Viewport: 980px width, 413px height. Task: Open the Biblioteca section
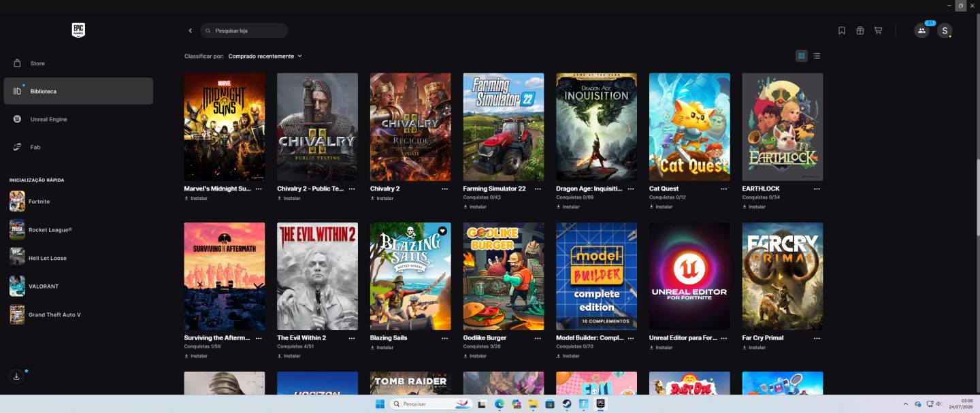pos(78,91)
